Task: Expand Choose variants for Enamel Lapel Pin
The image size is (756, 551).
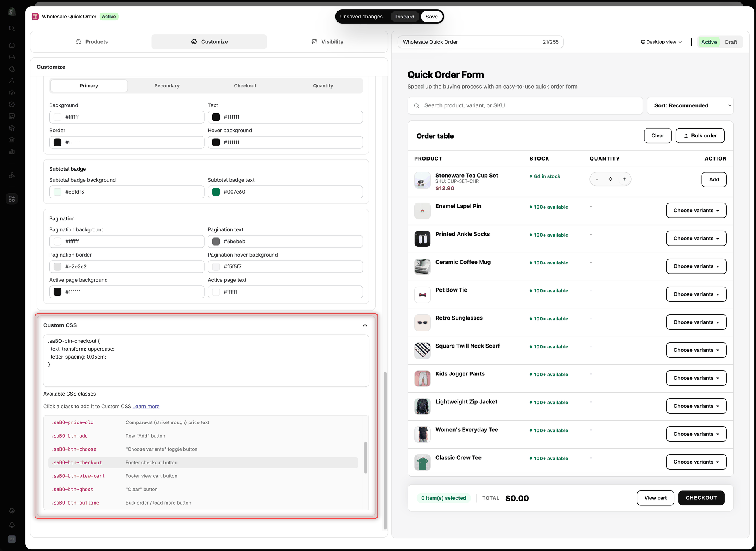Action: (x=696, y=211)
